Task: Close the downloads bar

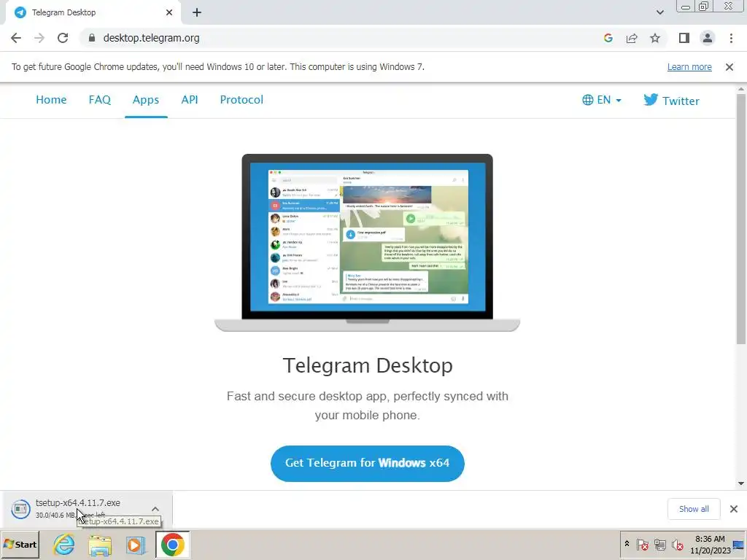Action: click(x=734, y=509)
